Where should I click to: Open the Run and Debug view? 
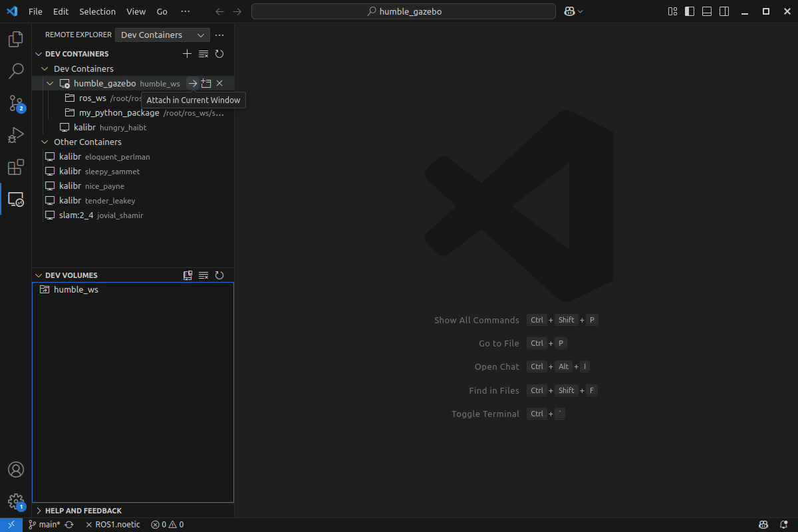pyautogui.click(x=15, y=135)
